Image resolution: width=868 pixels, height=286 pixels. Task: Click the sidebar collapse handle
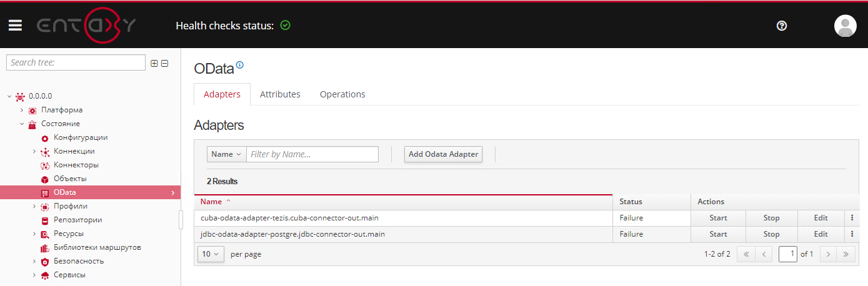pyautogui.click(x=181, y=220)
